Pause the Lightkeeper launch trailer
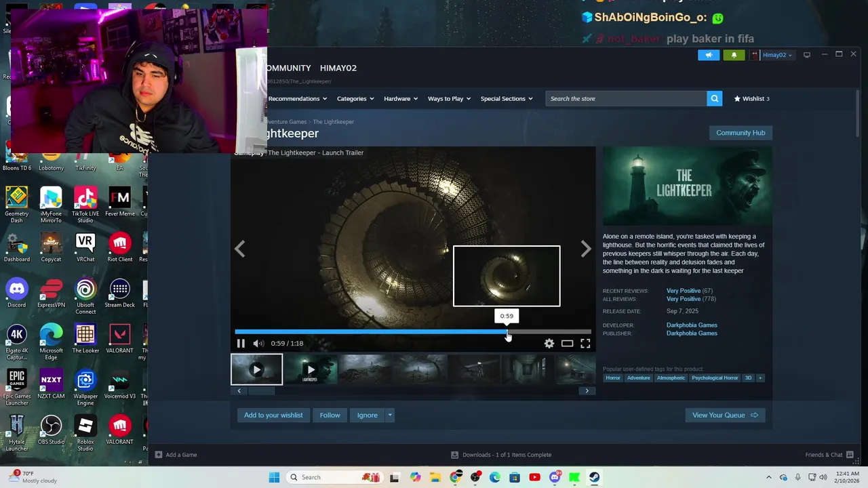The height and width of the screenshot is (488, 868). tap(241, 344)
